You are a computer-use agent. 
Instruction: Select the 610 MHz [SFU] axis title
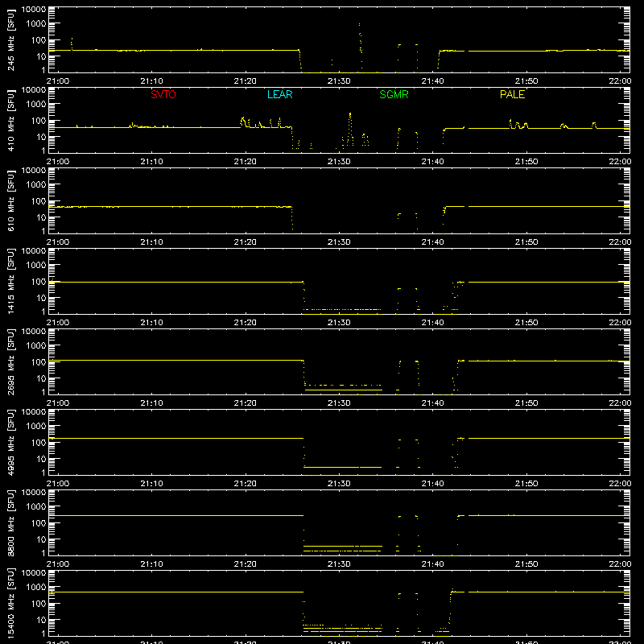[11, 200]
